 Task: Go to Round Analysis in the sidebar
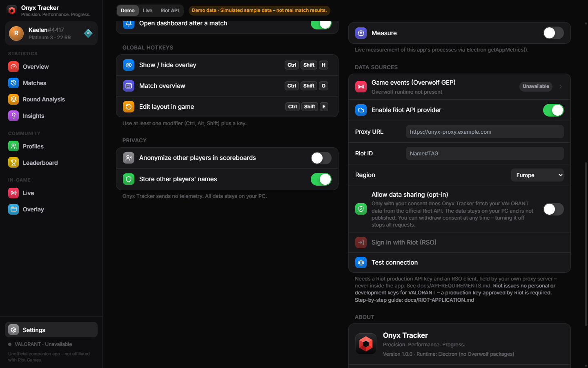coord(51,99)
